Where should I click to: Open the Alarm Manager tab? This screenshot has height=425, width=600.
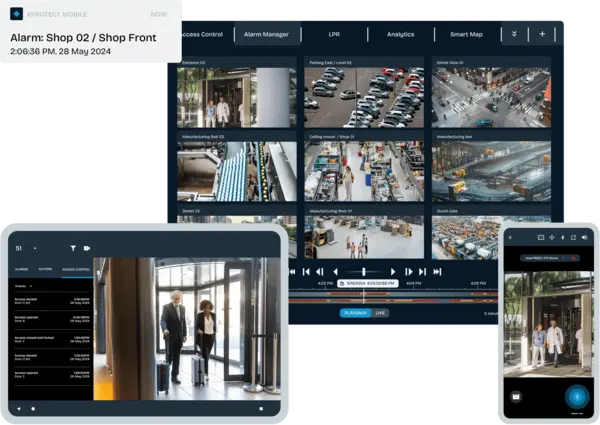[266, 34]
